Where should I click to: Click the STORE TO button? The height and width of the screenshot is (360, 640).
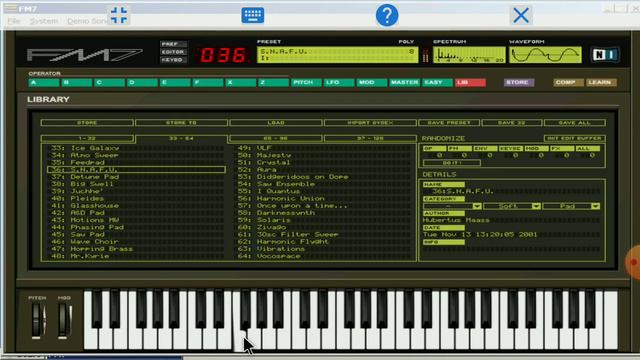(x=181, y=122)
